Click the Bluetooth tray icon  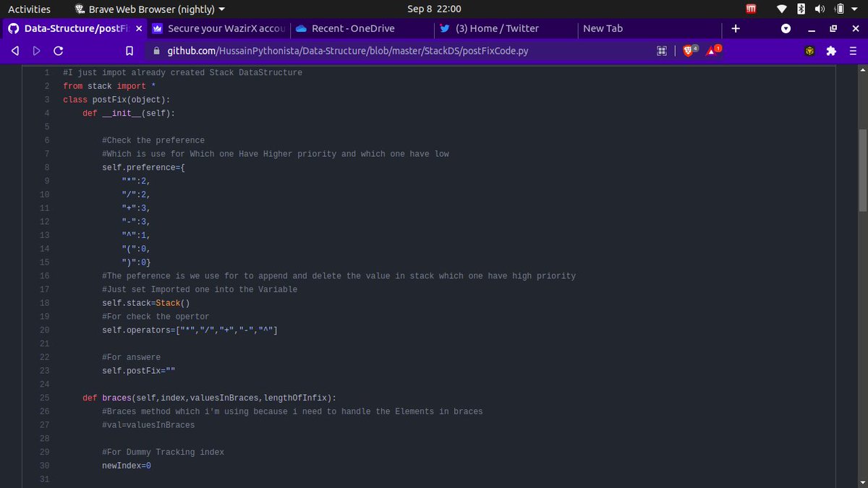801,9
